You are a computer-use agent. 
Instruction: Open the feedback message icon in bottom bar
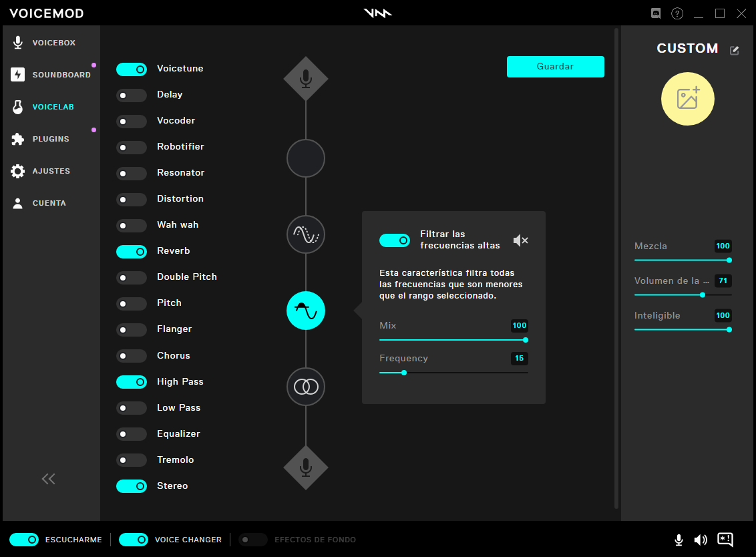click(x=725, y=540)
